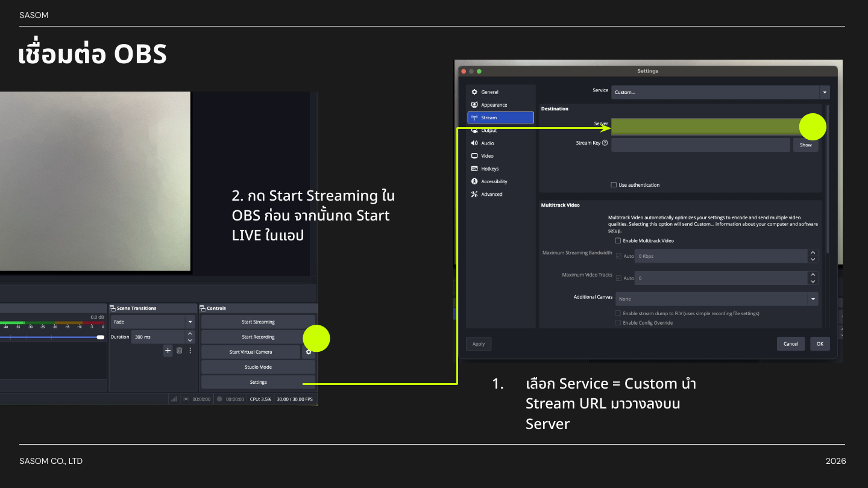
Task: Expand the Service dropdown showing Custom
Action: coord(720,92)
